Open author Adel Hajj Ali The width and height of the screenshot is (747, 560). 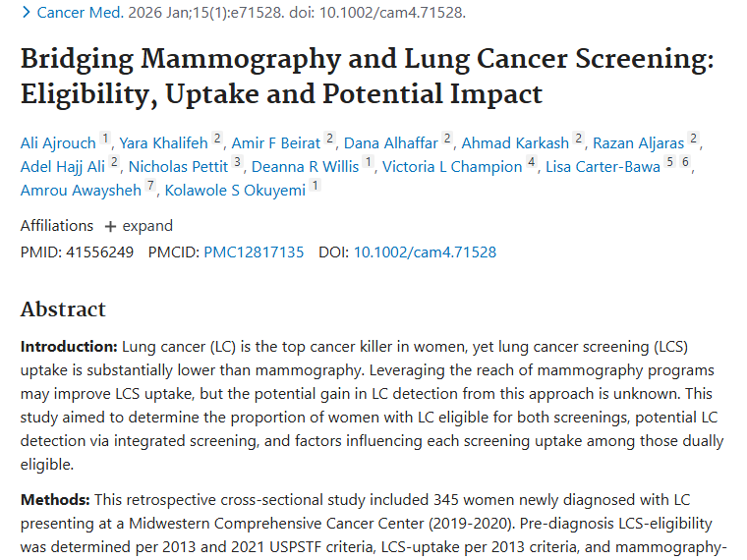[x=63, y=167]
